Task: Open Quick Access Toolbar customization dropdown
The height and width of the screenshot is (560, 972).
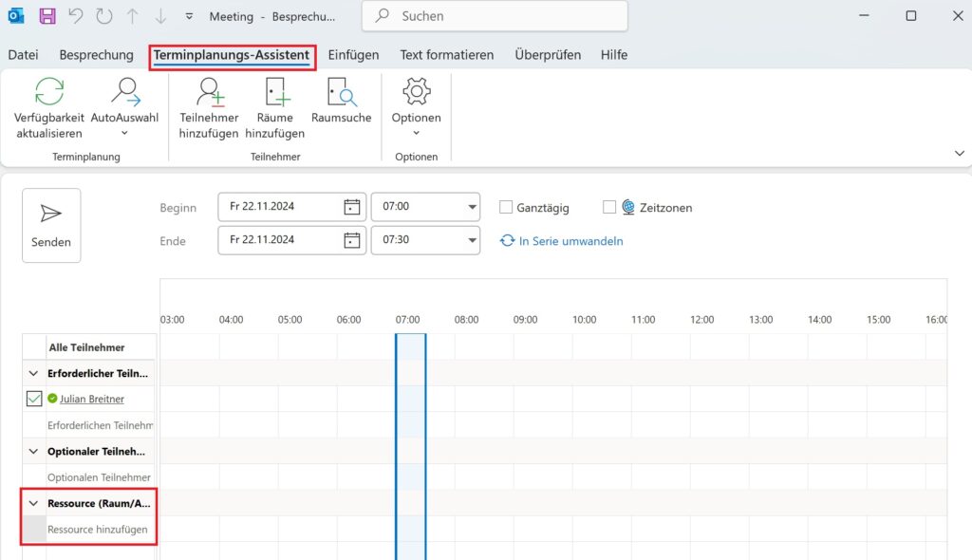Action: tap(189, 17)
